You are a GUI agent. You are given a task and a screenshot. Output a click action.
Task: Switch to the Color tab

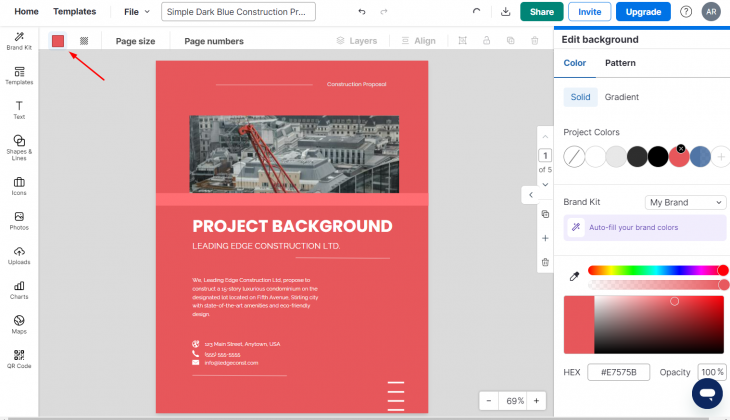[575, 63]
